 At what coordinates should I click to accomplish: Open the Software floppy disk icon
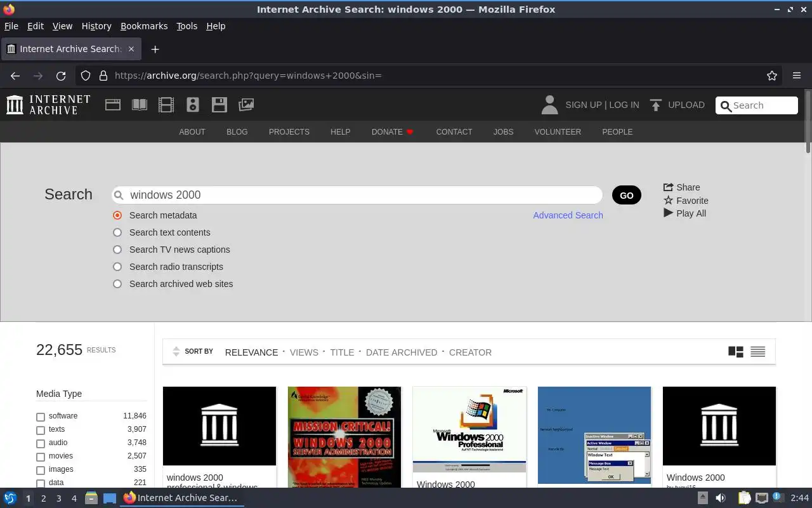pos(219,105)
